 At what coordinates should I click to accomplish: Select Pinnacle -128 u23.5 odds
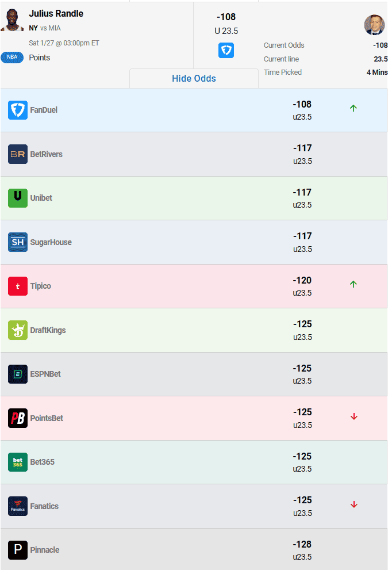tap(302, 550)
